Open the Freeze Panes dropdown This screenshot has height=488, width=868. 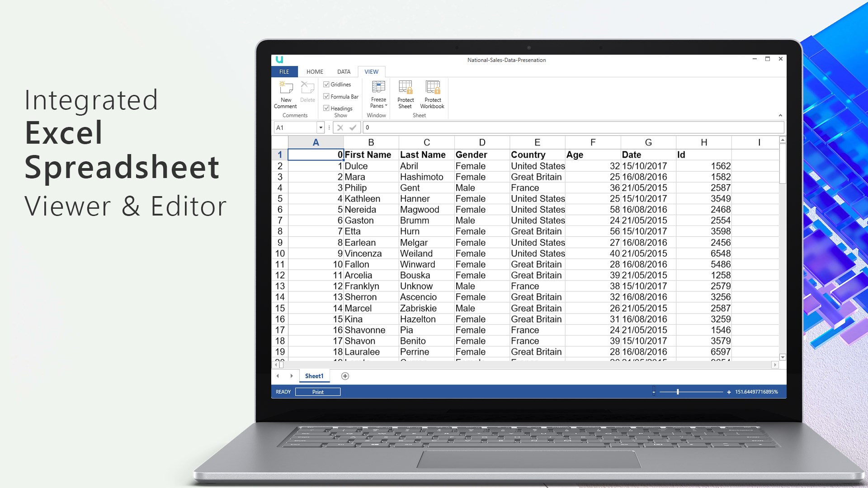pos(378,95)
